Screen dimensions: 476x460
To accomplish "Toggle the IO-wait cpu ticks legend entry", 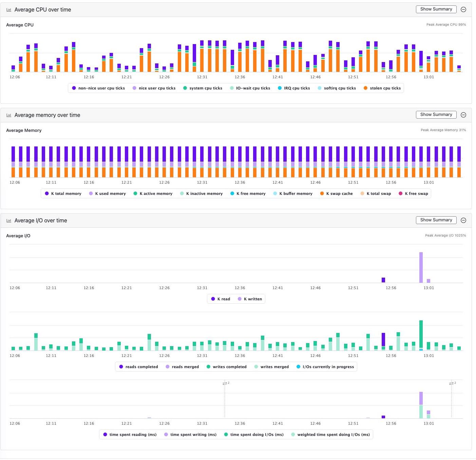I will (x=250, y=88).
